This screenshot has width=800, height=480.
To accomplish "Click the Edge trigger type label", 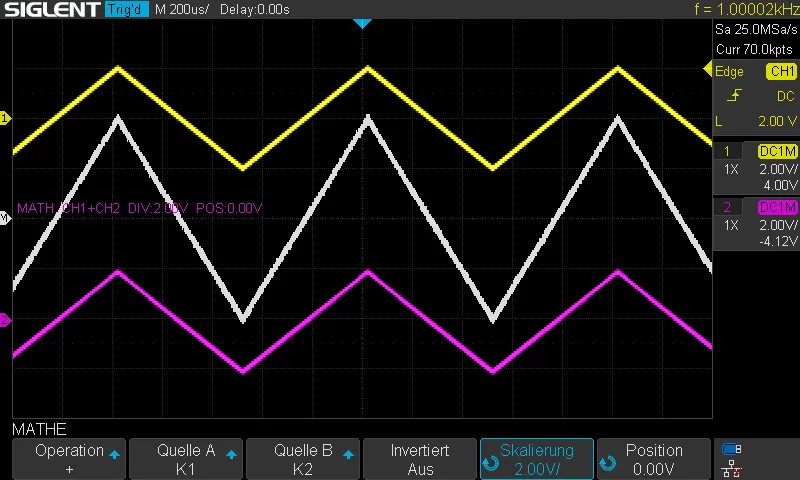I will [x=729, y=71].
